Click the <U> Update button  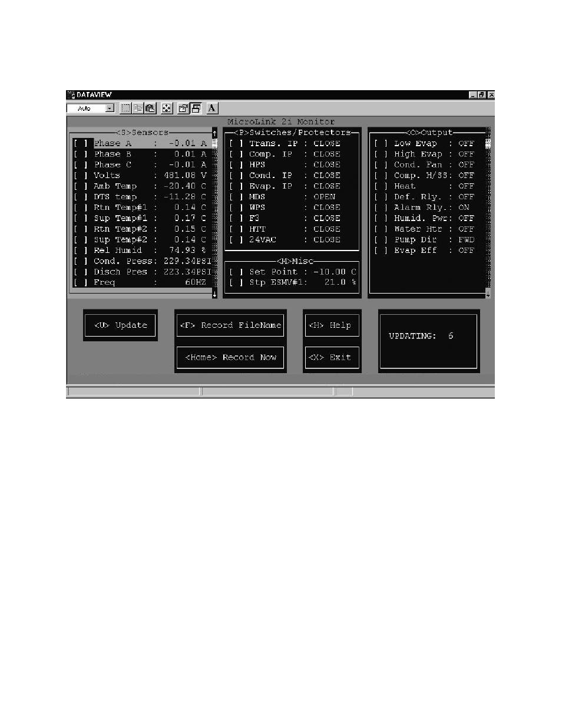point(120,325)
